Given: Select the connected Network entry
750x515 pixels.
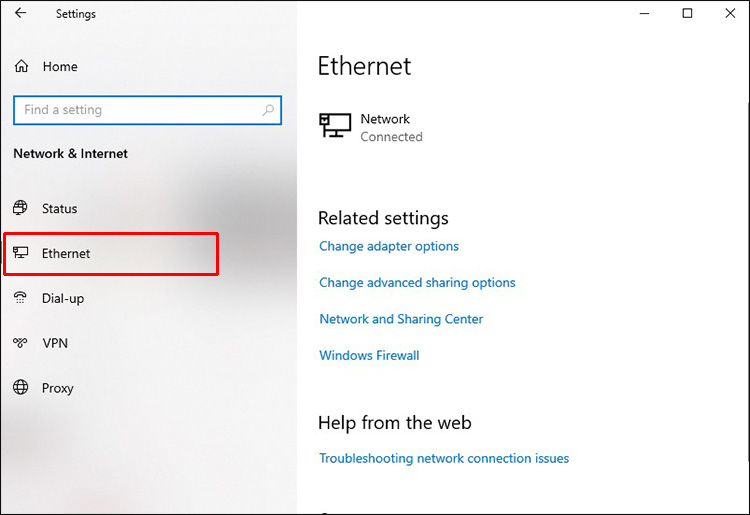Looking at the screenshot, I should [385, 127].
